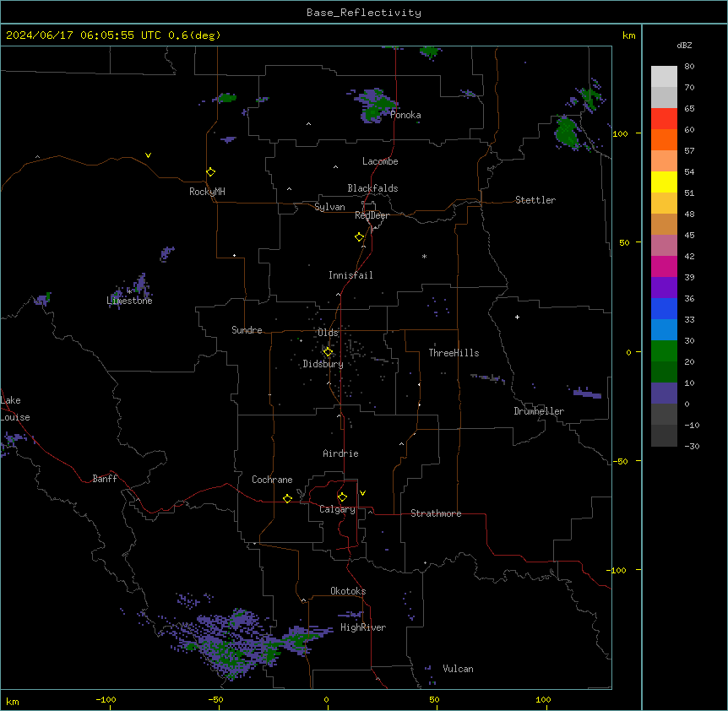The image size is (728, 711).
Task: Click the Airdrie label
Action: 340,453
